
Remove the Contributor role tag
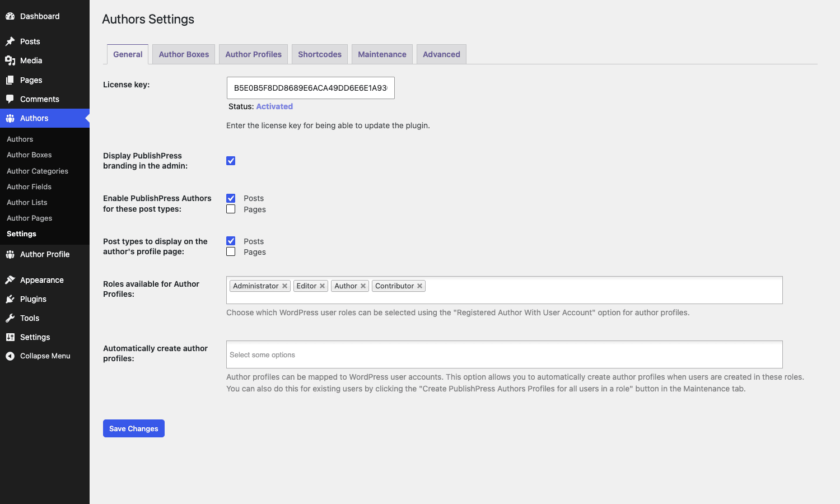[x=419, y=286]
